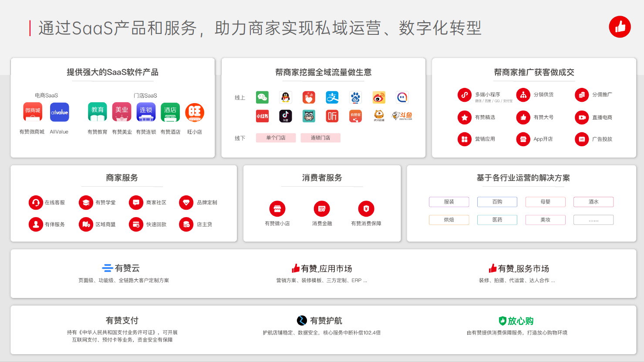The height and width of the screenshot is (362, 644).
Task: Open the red 小红书 icon
Action: coord(262,116)
